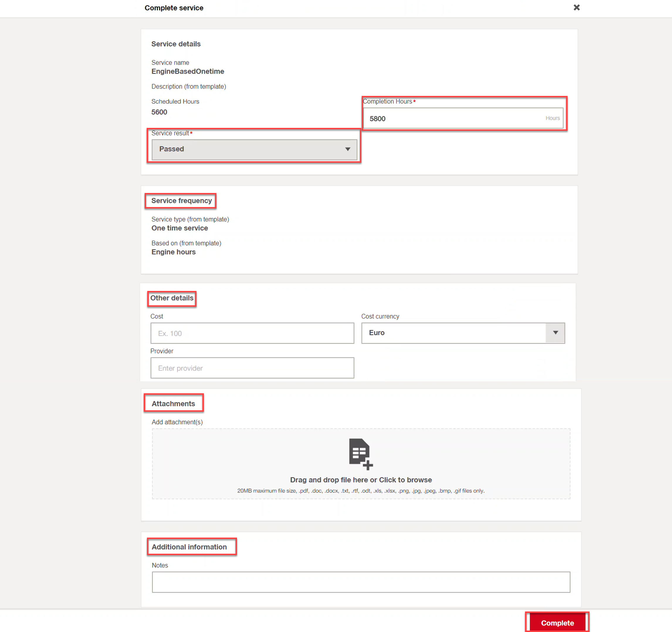Click the red Complete button
This screenshot has height=632, width=672.
coord(557,623)
